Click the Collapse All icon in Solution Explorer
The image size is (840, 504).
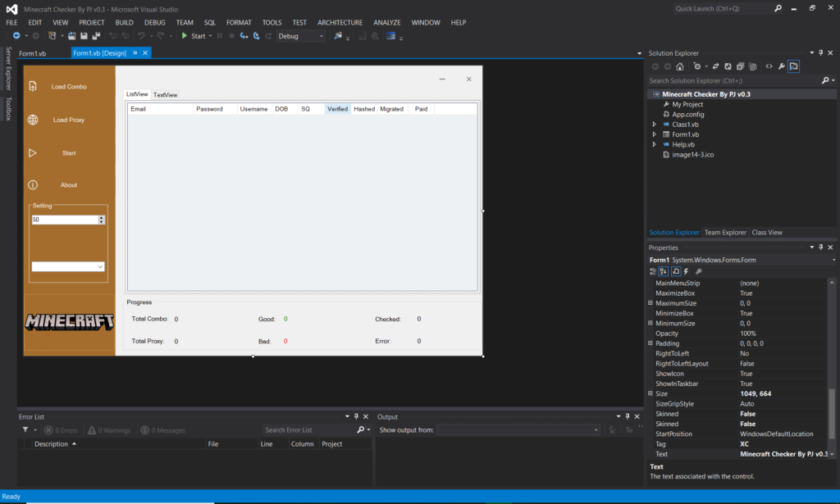[741, 66]
